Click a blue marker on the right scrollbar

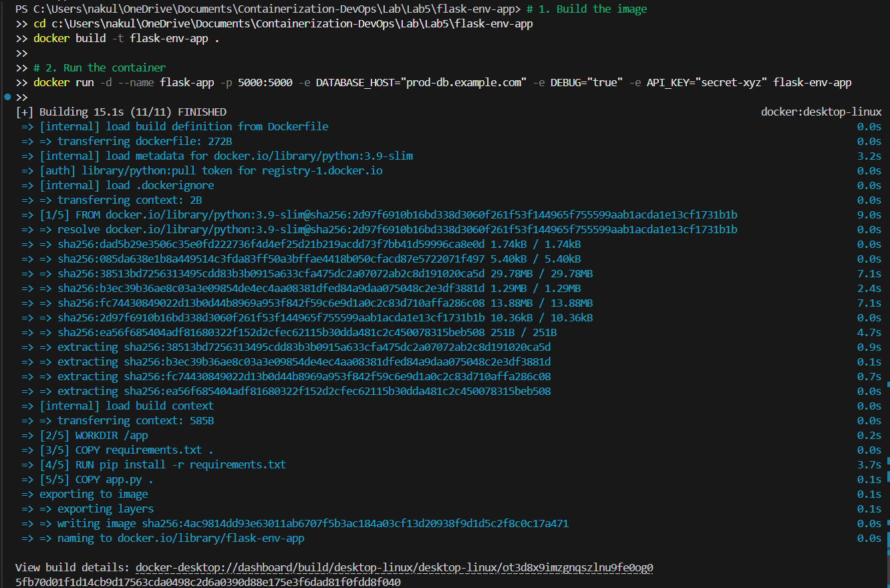(x=887, y=384)
